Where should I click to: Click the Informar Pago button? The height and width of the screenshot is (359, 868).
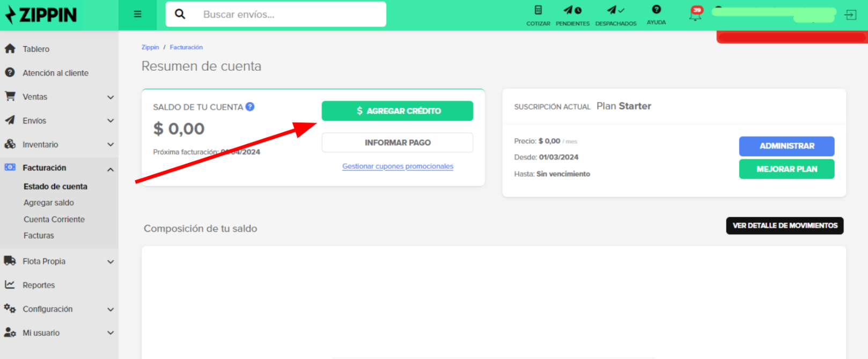[398, 143]
